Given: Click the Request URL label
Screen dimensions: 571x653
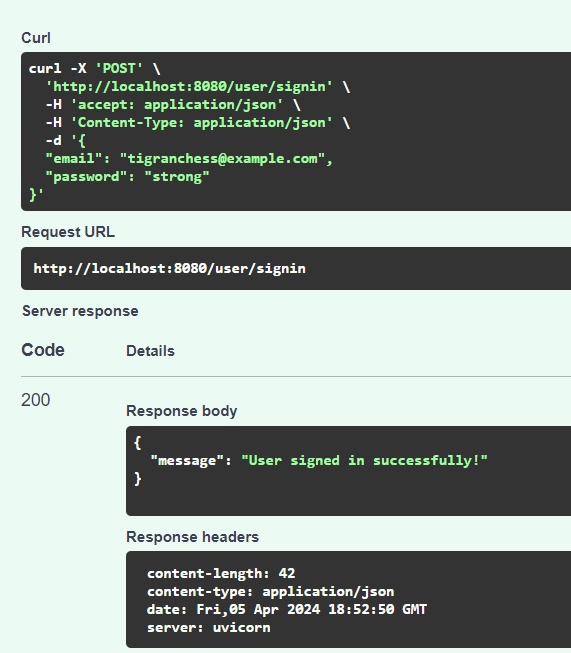Looking at the screenshot, I should coord(68,232).
